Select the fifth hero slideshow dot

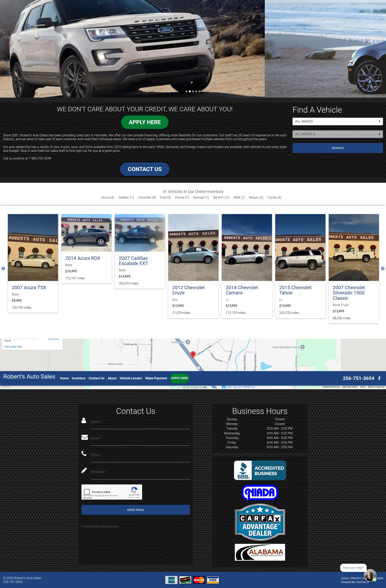(199, 91)
